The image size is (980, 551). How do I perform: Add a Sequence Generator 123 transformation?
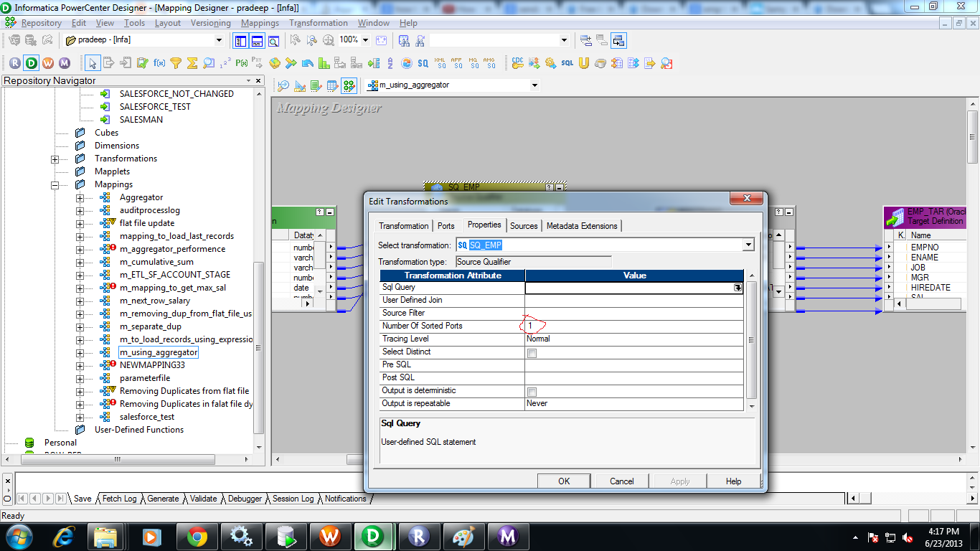[225, 63]
